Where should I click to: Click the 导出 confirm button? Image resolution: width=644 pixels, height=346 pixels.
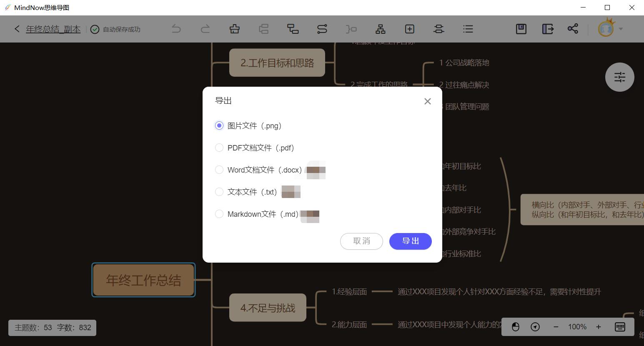[x=410, y=241]
